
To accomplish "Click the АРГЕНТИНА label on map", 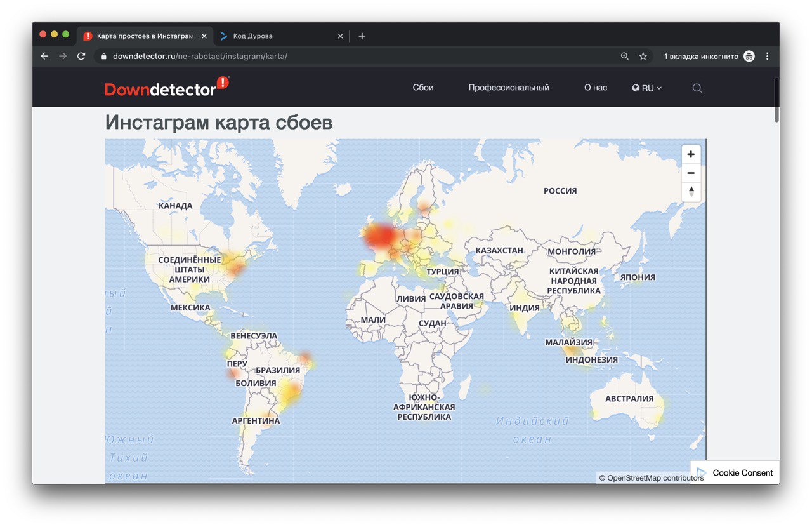I will [x=256, y=420].
